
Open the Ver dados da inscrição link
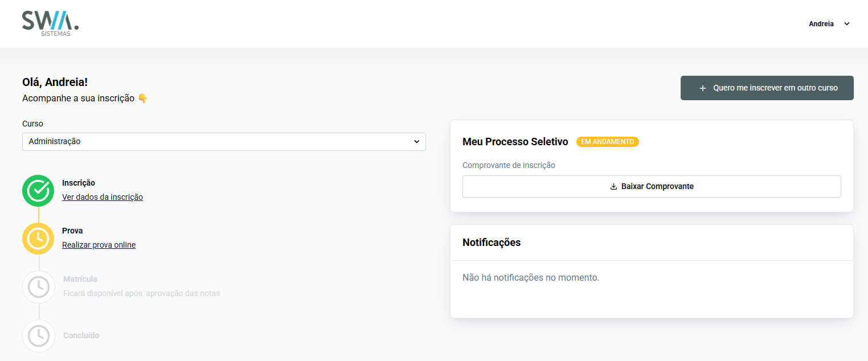coord(103,197)
